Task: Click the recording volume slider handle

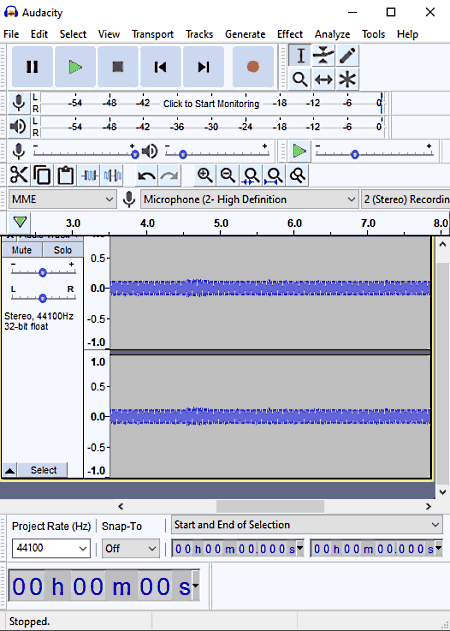Action: [x=135, y=154]
